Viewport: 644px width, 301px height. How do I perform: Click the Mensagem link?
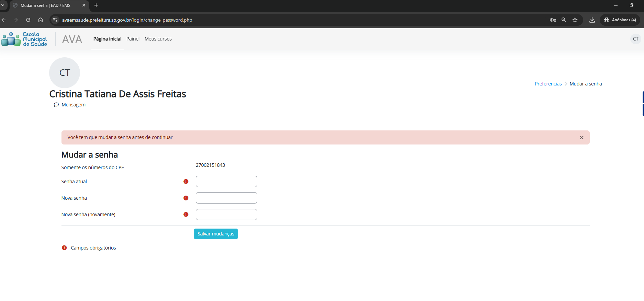coord(70,105)
